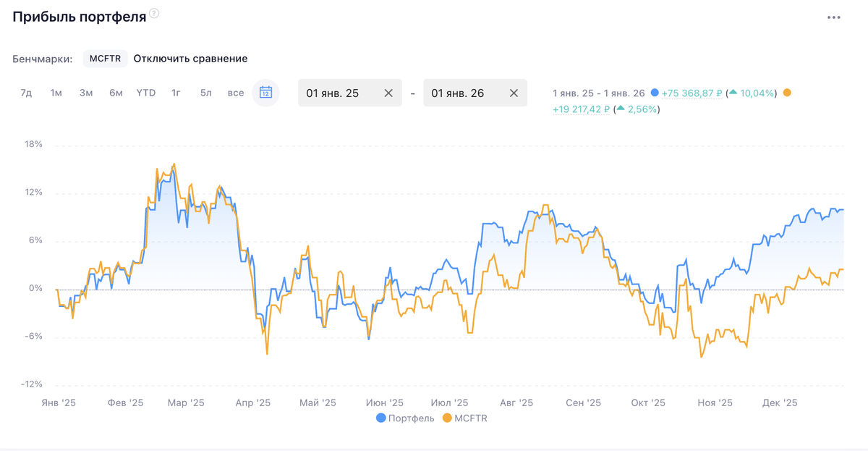Select the 5л time period
This screenshot has width=868, height=451.
tap(206, 93)
